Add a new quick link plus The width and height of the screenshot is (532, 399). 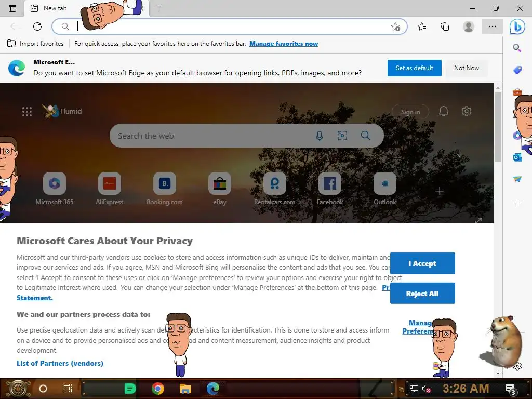click(440, 191)
